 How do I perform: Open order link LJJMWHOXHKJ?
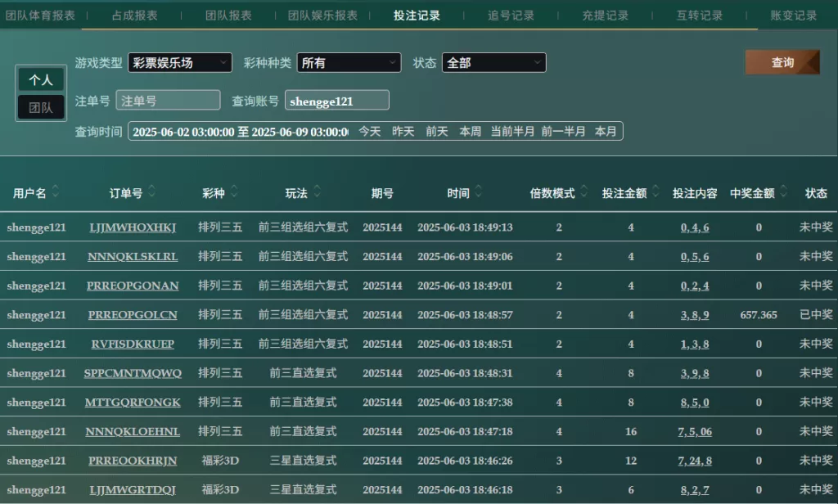coord(133,227)
